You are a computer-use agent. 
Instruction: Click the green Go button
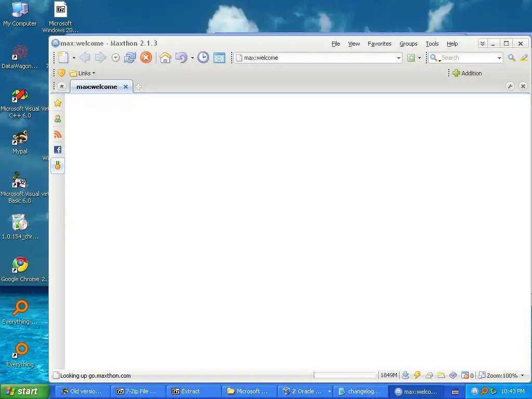tap(411, 58)
